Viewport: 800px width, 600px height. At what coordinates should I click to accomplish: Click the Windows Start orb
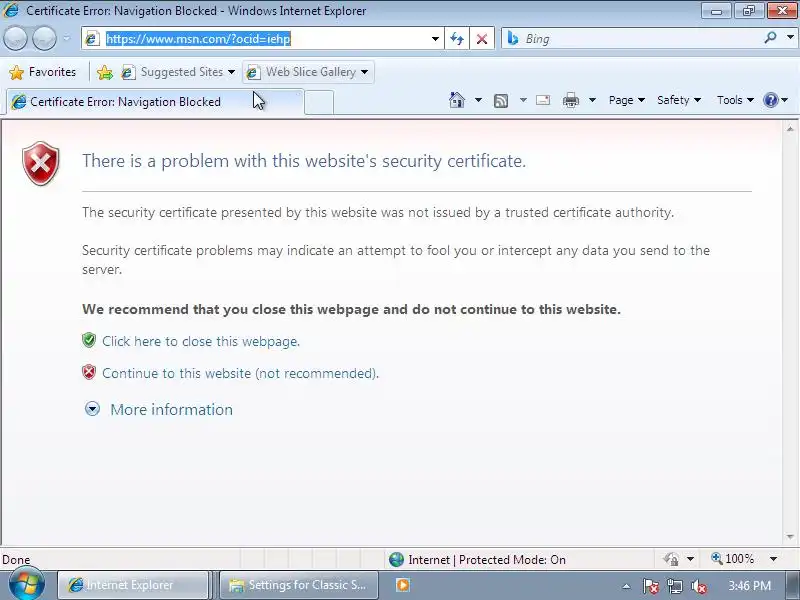click(27, 584)
